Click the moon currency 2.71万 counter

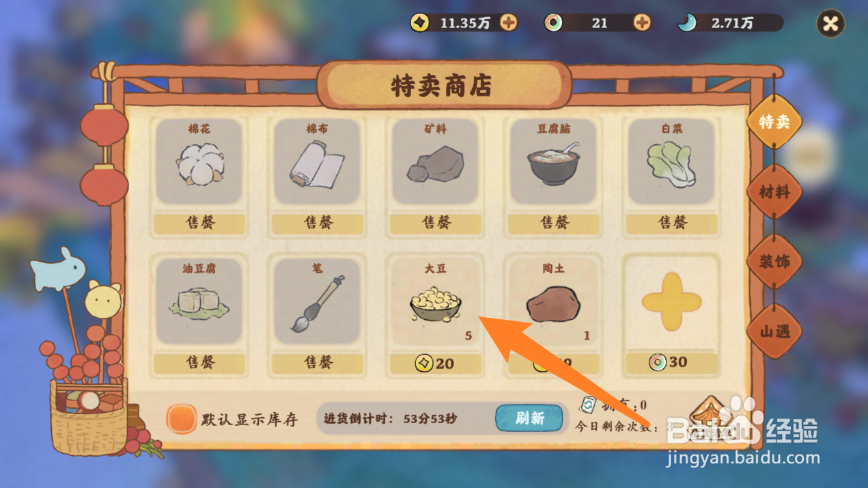[x=731, y=23]
